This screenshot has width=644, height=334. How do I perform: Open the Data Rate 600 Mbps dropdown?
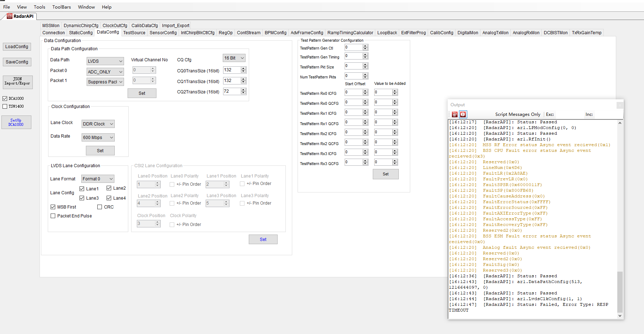click(x=98, y=137)
